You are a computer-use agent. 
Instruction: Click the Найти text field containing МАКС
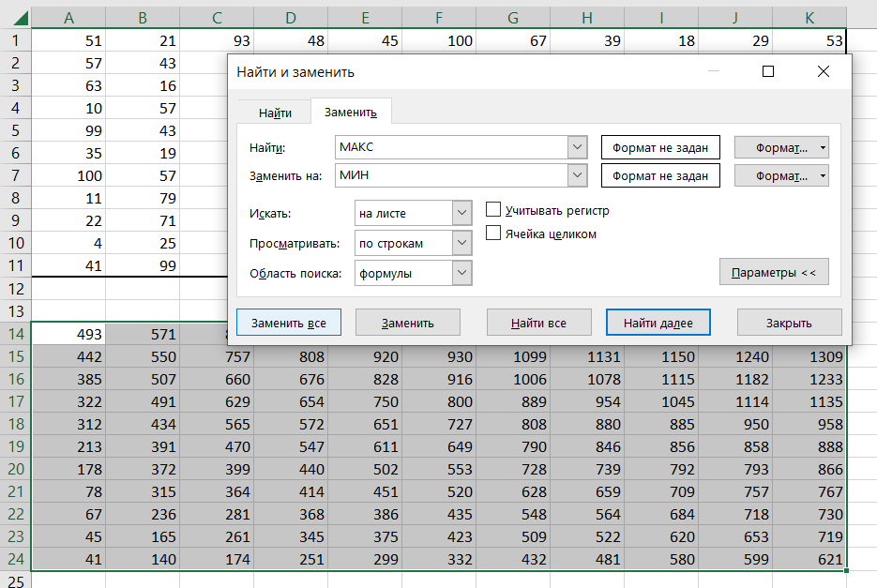[x=450, y=147]
